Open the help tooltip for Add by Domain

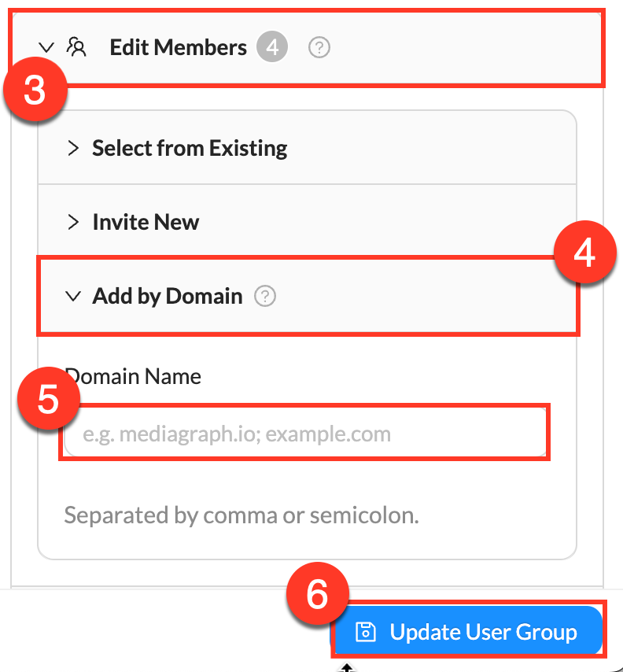265,297
